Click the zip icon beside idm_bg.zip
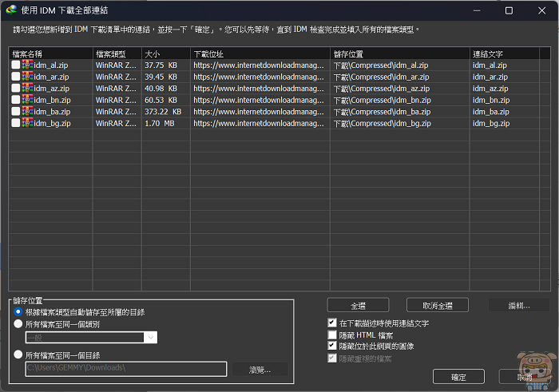 click(28, 124)
